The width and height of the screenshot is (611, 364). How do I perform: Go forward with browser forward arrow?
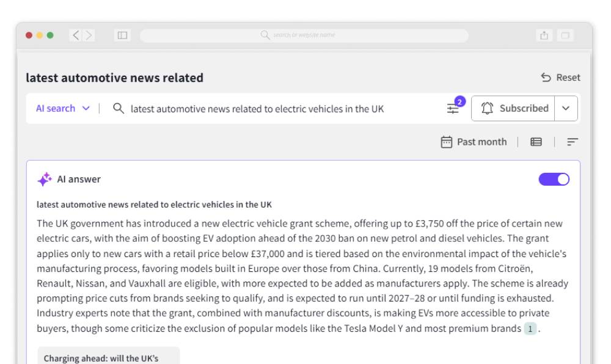click(89, 35)
